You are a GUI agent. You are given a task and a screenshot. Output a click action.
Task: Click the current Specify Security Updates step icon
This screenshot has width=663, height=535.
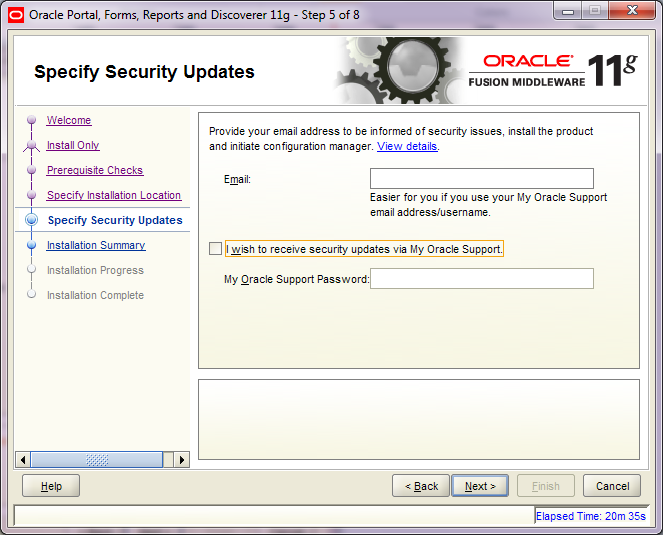coord(31,220)
